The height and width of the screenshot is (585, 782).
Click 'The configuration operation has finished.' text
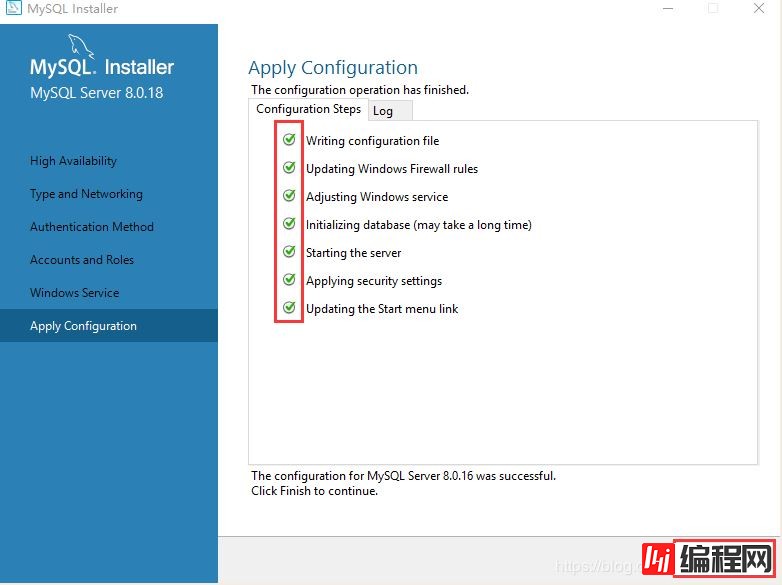[x=360, y=90]
